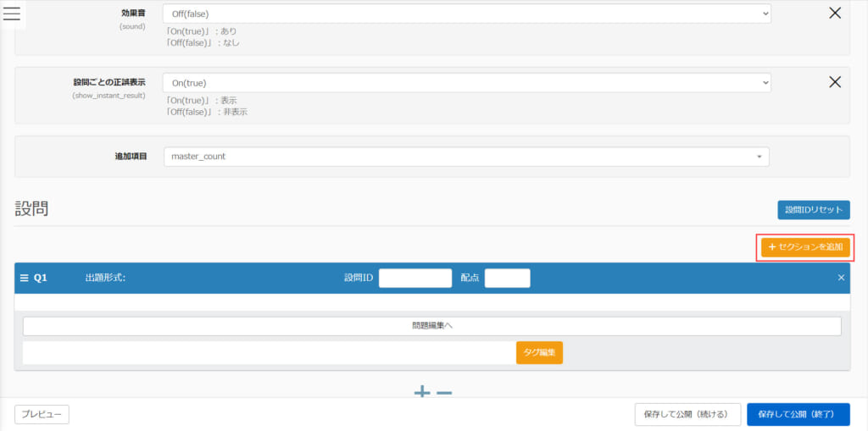The height and width of the screenshot is (431, 868).
Task: Open the 設問ごとの正誤表示 dropdown
Action: pos(466,83)
